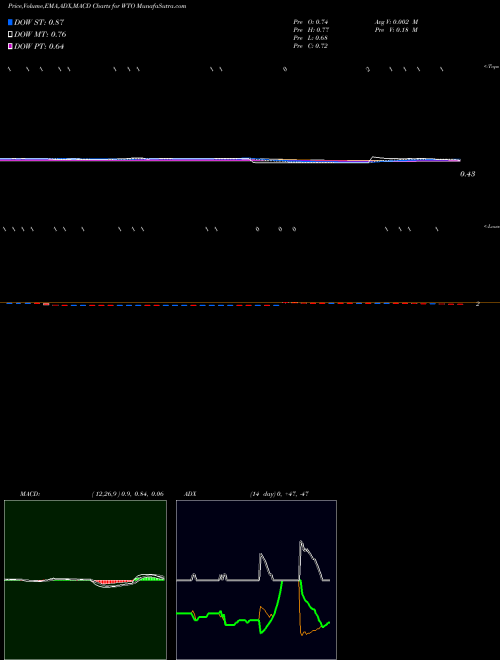This screenshot has height=660, width=500.
Task: Click the white DOW MT legend swatch
Action: (x=10, y=35)
